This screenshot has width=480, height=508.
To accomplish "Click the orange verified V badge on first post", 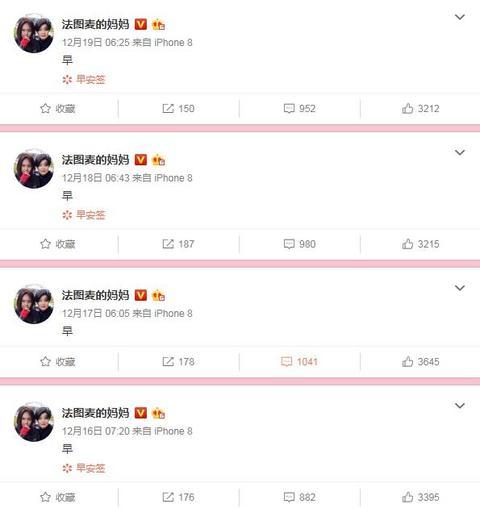I will 141,24.
